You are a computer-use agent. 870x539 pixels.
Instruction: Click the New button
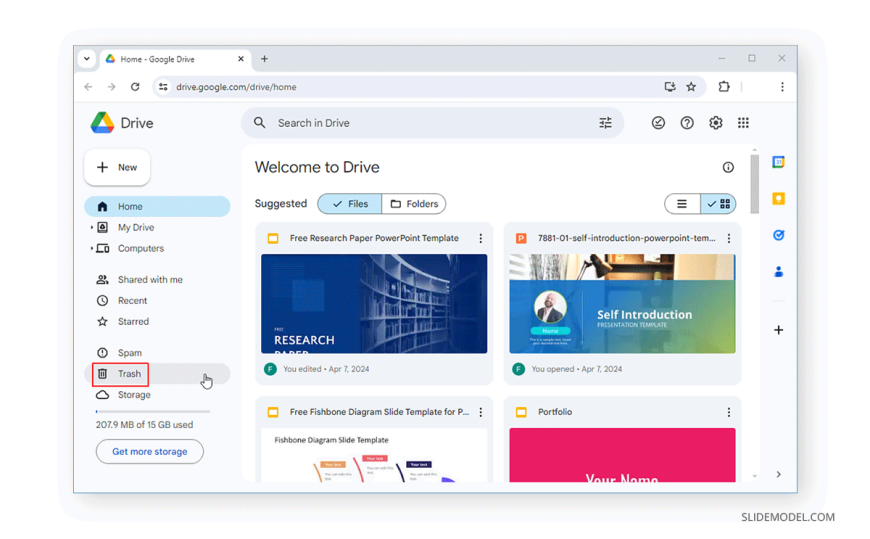(117, 167)
